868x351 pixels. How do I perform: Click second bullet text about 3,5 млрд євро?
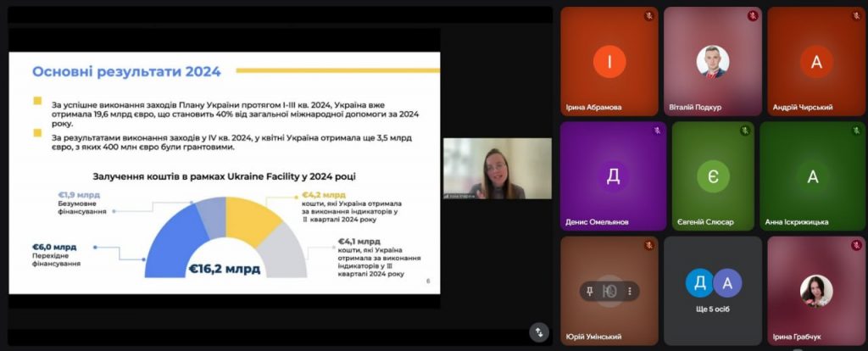tap(232, 142)
